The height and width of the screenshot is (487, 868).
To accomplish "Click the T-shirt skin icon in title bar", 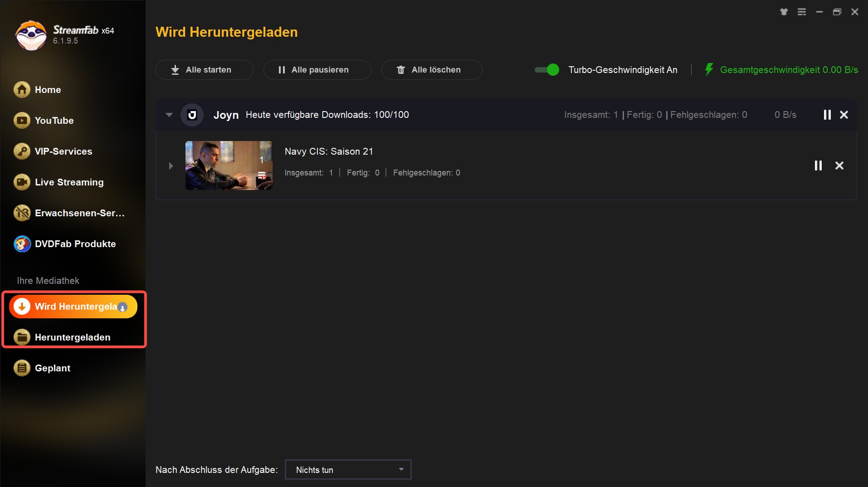I will (x=784, y=12).
